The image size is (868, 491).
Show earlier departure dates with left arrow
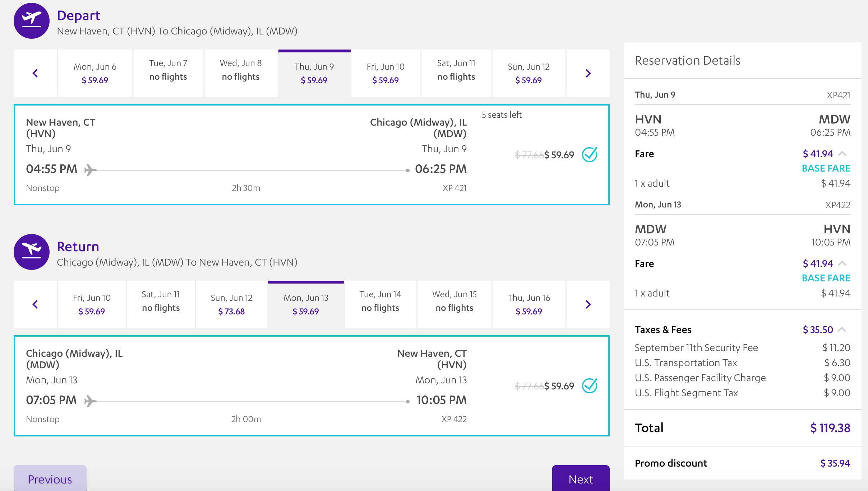(35, 73)
